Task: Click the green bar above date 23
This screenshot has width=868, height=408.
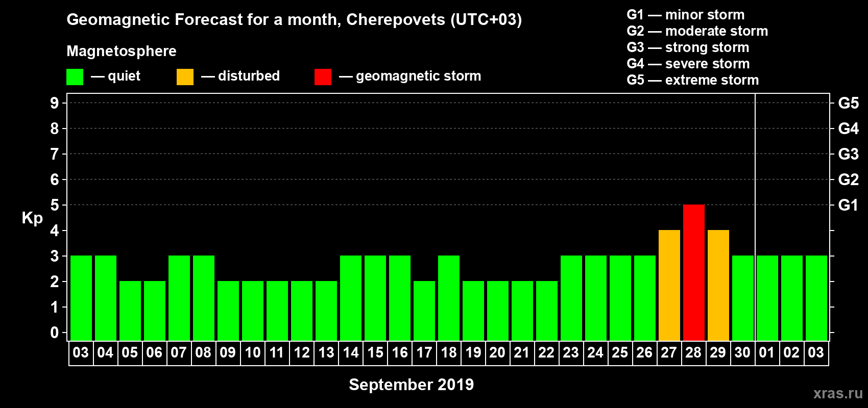Action: (x=571, y=298)
